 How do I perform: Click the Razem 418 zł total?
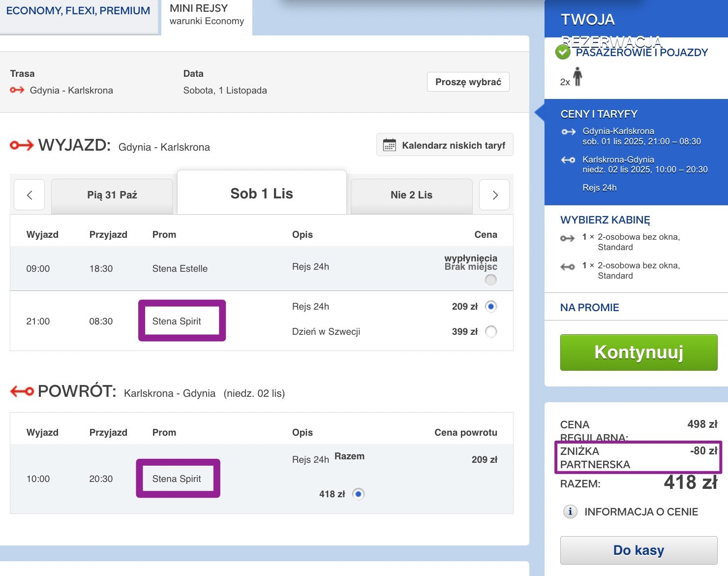691,482
